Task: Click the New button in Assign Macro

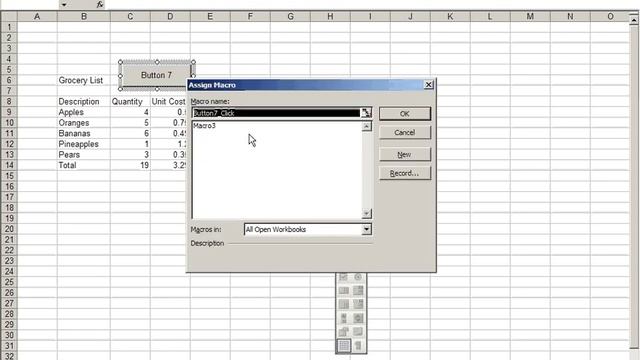Action: tap(404, 154)
